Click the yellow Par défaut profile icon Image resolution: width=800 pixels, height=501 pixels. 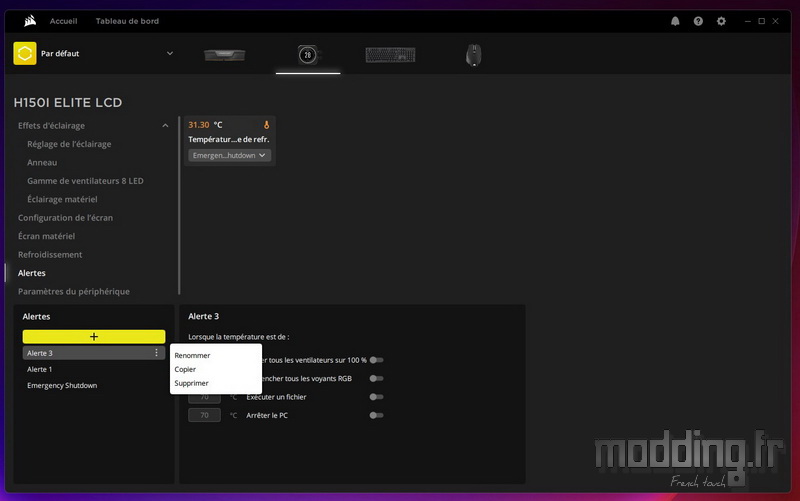[x=24, y=53]
